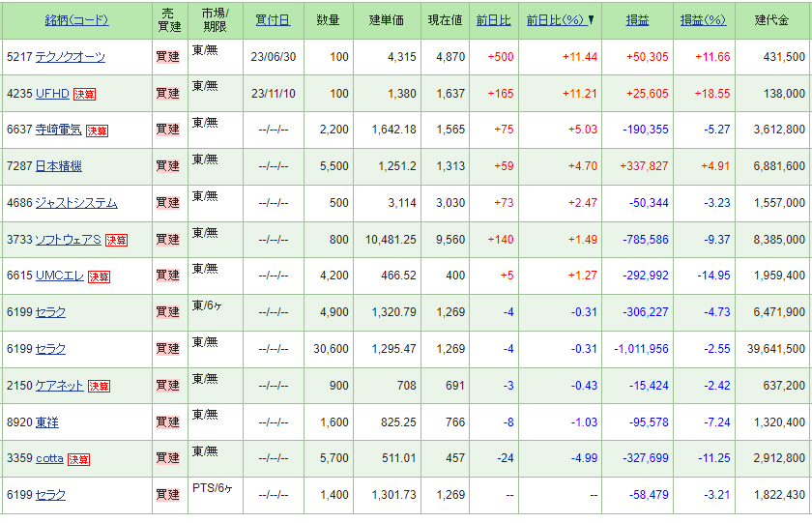Sort by 前日比 column header
812x523 pixels.
click(x=494, y=20)
